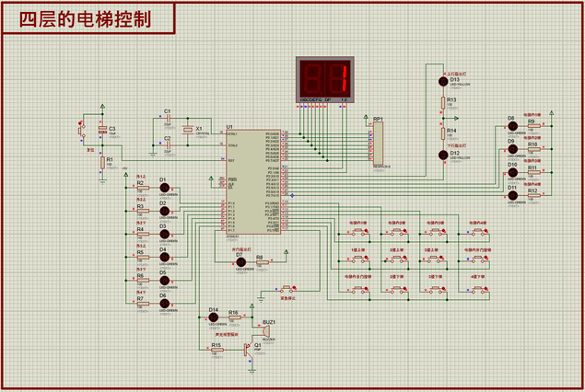
Task: Select the BUZ1 buzzer component
Action: [x=264, y=331]
